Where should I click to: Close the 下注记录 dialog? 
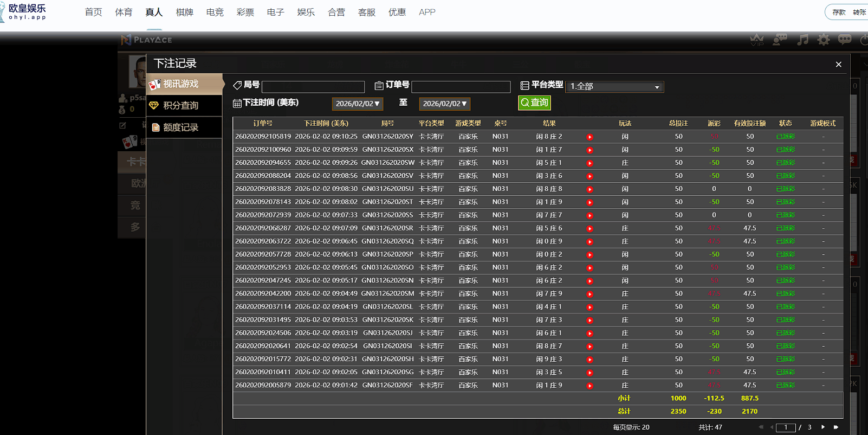(838, 65)
